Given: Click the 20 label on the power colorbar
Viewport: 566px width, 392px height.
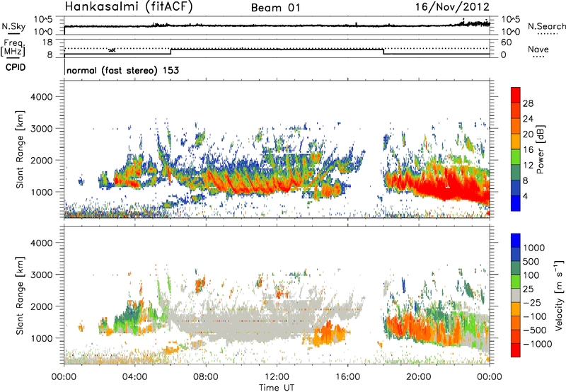Looking at the screenshot, I should tap(528, 134).
